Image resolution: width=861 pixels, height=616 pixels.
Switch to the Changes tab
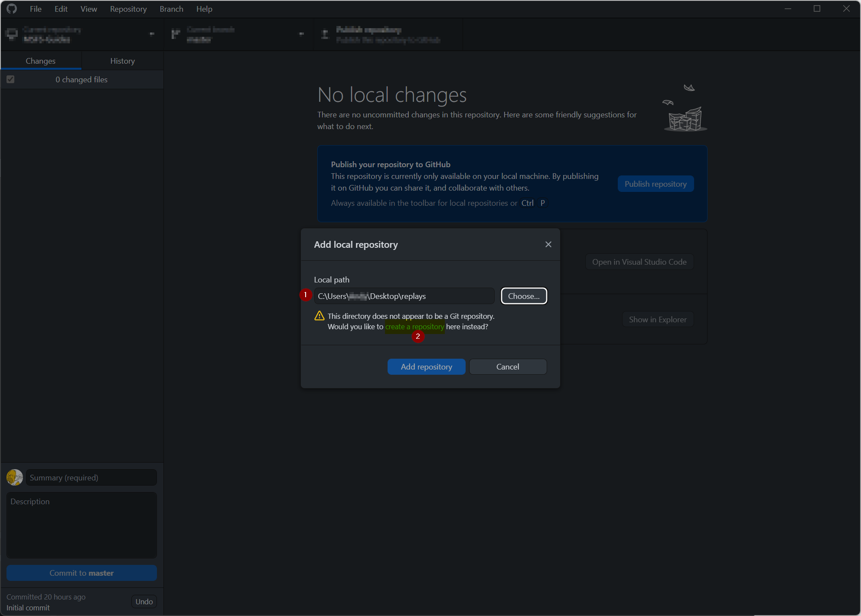tap(41, 61)
